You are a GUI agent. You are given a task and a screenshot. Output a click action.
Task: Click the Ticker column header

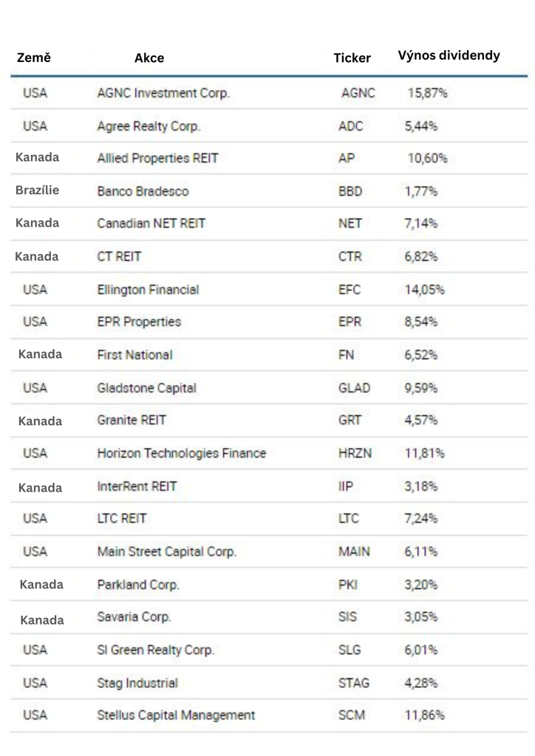[352, 58]
